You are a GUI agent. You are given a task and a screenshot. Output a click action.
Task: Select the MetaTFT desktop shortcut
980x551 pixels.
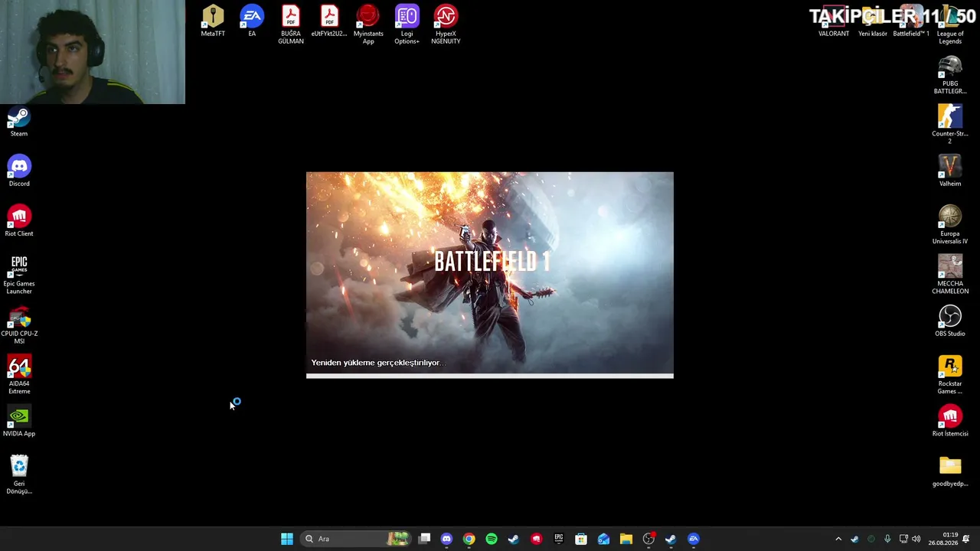click(x=213, y=21)
